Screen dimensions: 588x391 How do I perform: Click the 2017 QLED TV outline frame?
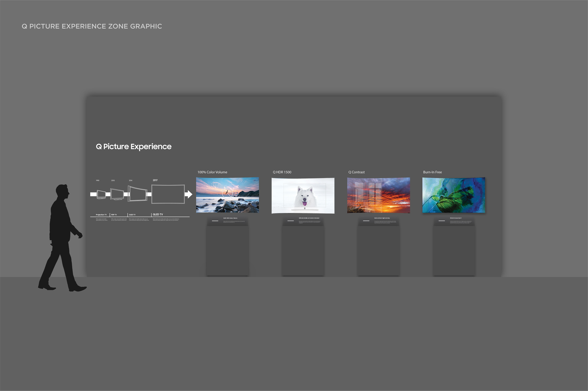[168, 194]
